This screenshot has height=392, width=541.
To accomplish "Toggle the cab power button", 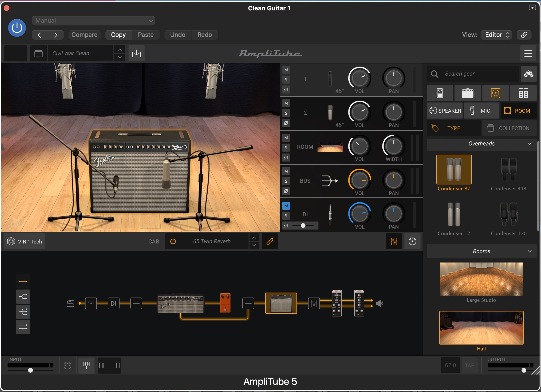I will (x=173, y=241).
